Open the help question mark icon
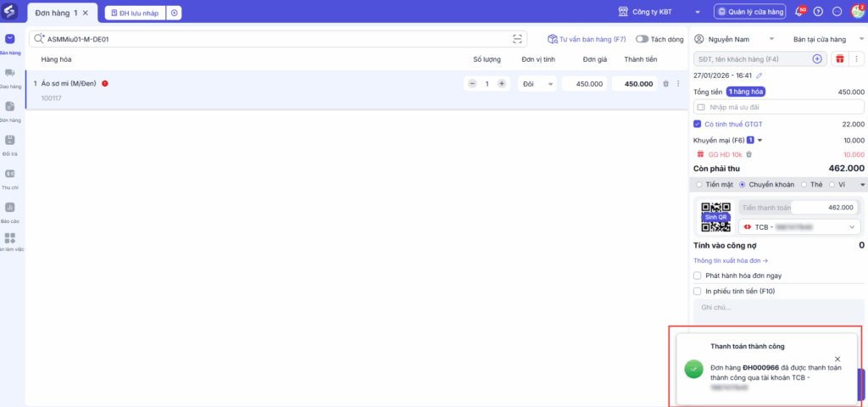Image resolution: width=868 pixels, height=407 pixels. (818, 12)
